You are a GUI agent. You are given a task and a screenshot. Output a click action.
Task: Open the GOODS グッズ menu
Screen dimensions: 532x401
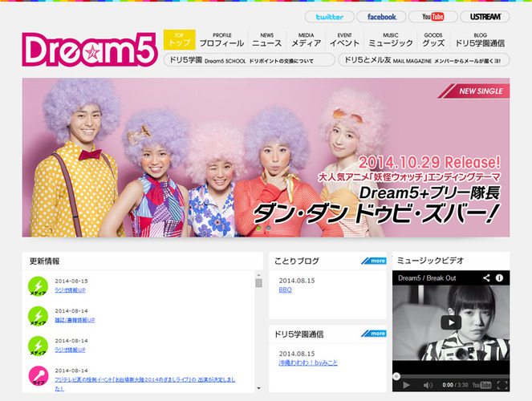(433, 39)
